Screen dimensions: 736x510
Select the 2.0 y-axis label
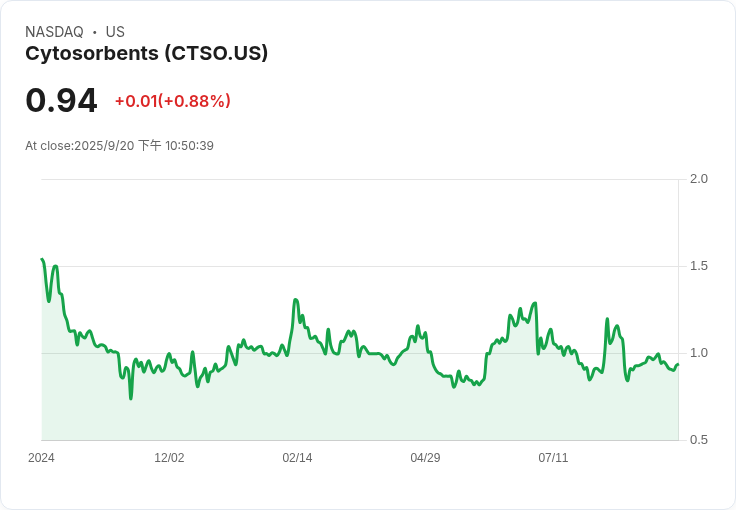pyautogui.click(x=699, y=179)
